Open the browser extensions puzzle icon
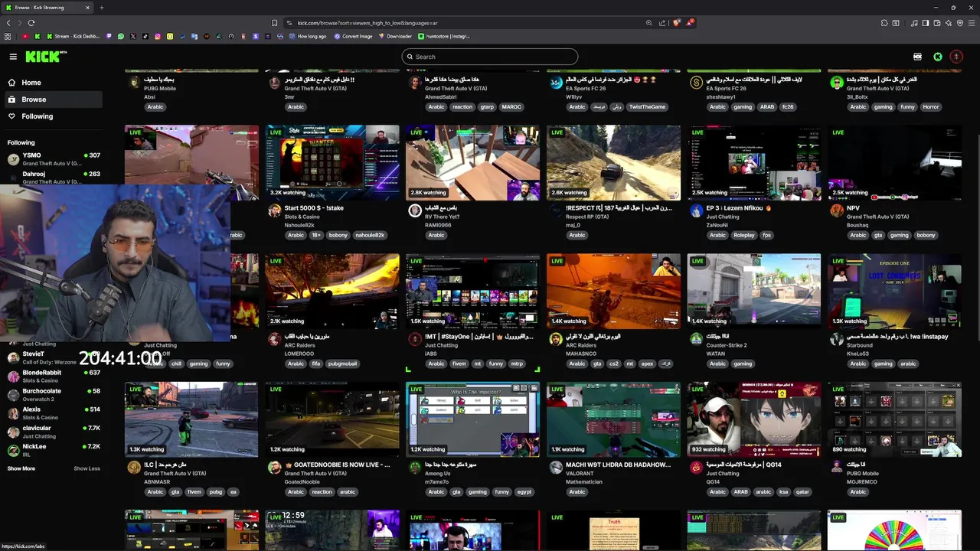 [884, 23]
